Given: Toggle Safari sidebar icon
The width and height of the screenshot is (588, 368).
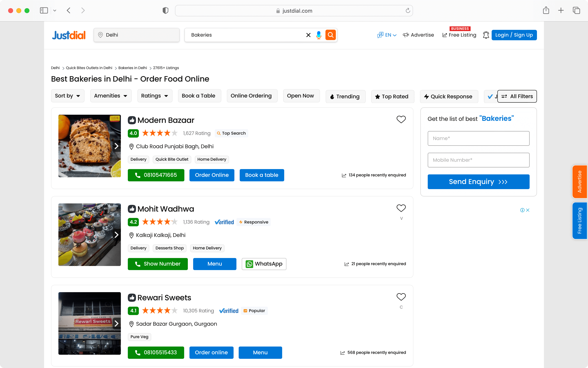Looking at the screenshot, I should point(44,10).
